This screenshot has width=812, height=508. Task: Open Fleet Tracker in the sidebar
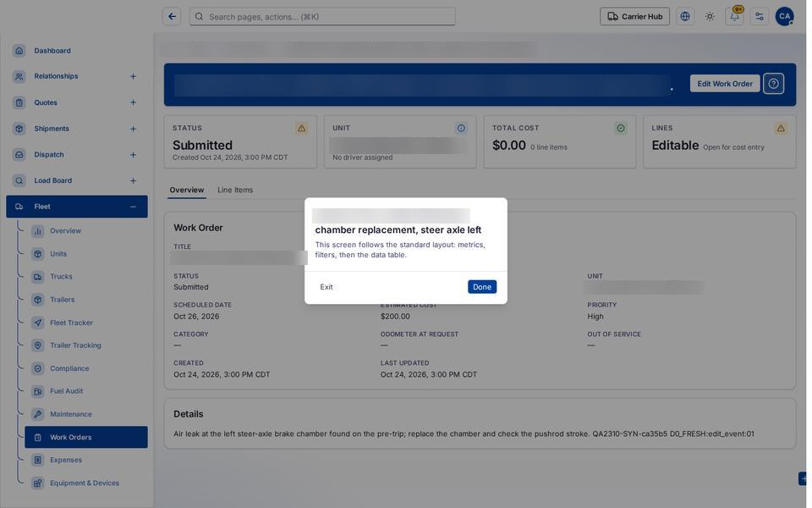tap(86, 323)
